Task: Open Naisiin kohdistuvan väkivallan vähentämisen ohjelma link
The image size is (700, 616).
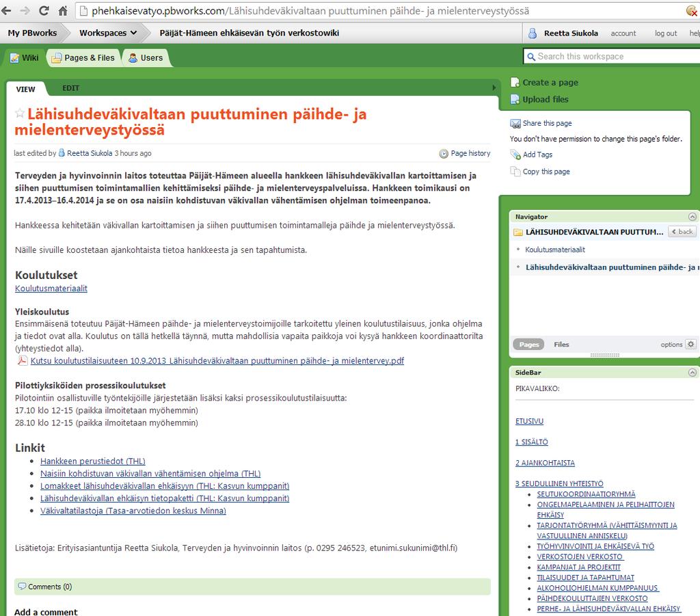Action: pos(150,474)
